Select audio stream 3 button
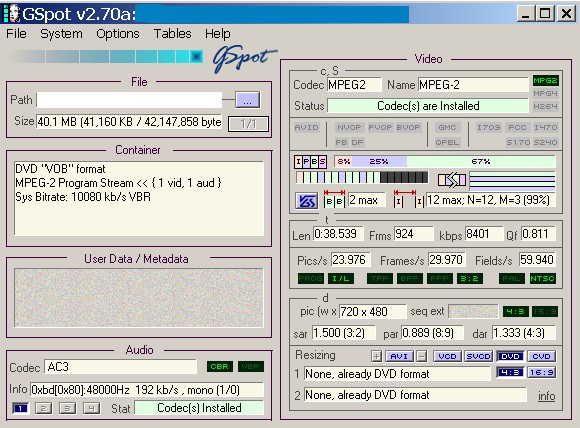The width and height of the screenshot is (580, 428). tap(67, 408)
